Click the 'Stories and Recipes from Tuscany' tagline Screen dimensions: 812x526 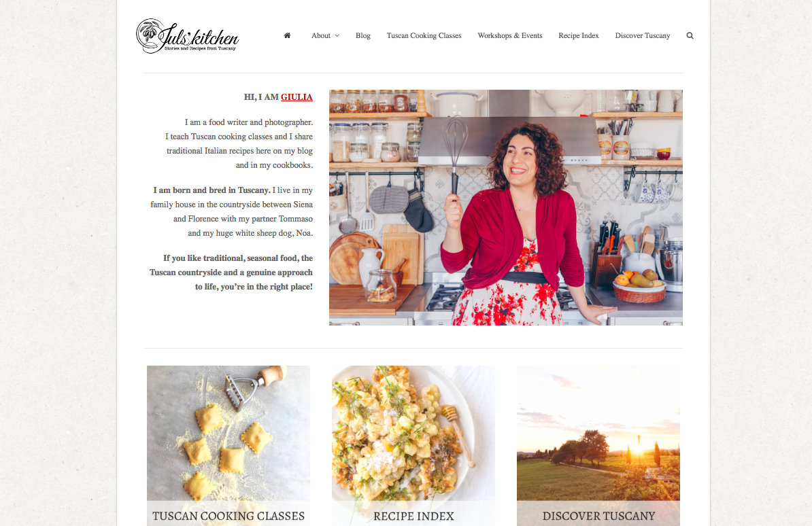[x=200, y=48]
